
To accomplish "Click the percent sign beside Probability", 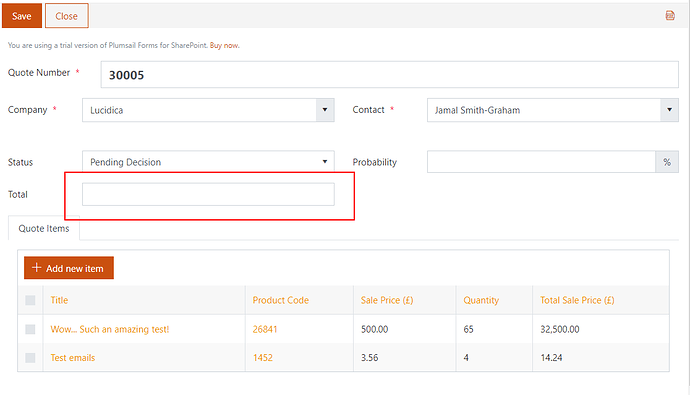I will click(x=667, y=162).
